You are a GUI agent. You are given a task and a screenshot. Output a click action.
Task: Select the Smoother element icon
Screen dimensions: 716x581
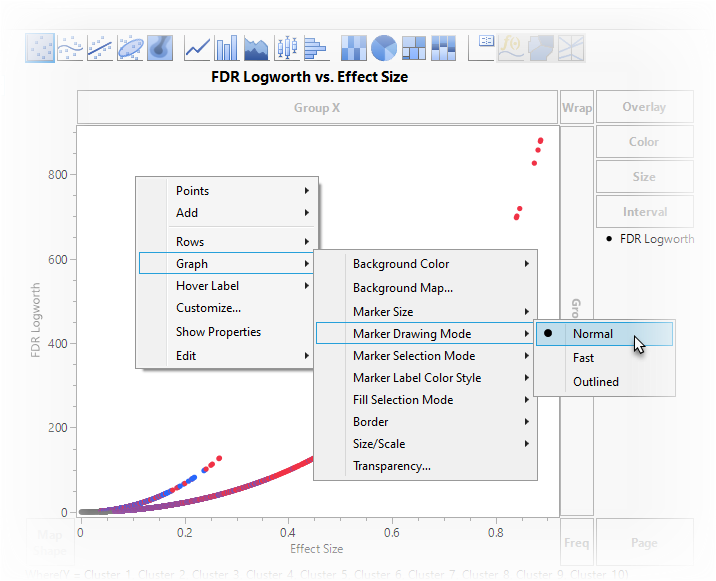(x=69, y=47)
